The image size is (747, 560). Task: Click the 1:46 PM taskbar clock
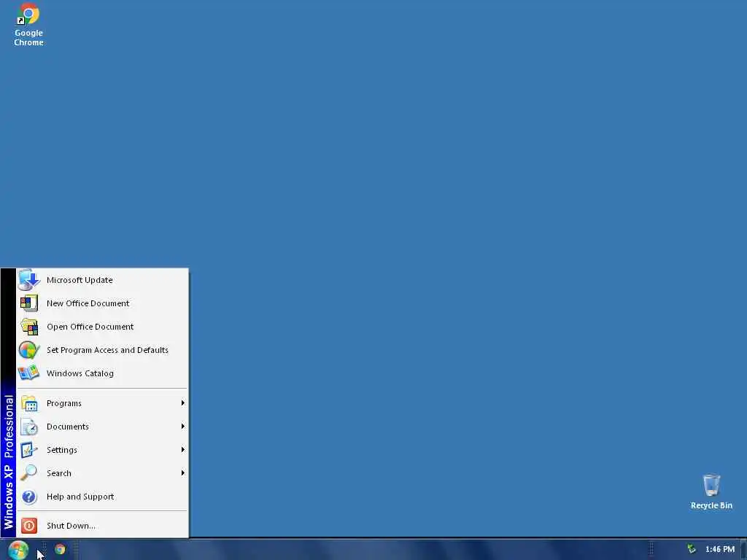click(x=720, y=549)
